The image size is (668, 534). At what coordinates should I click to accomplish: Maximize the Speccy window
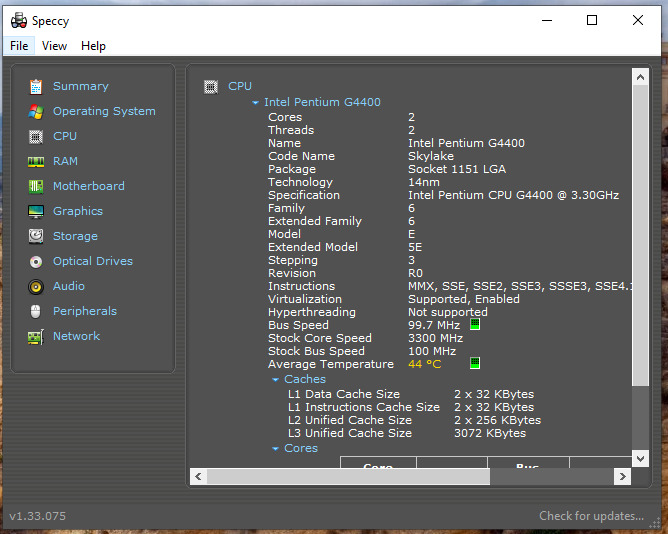click(x=592, y=20)
